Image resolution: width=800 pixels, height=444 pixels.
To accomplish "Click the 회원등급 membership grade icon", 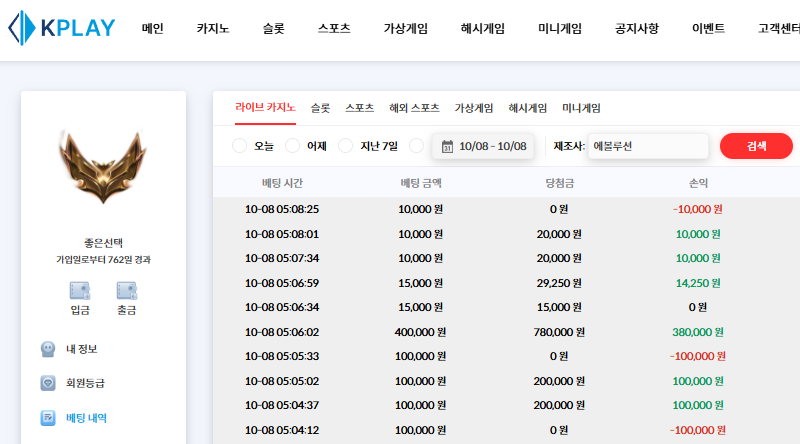I will pyautogui.click(x=47, y=383).
